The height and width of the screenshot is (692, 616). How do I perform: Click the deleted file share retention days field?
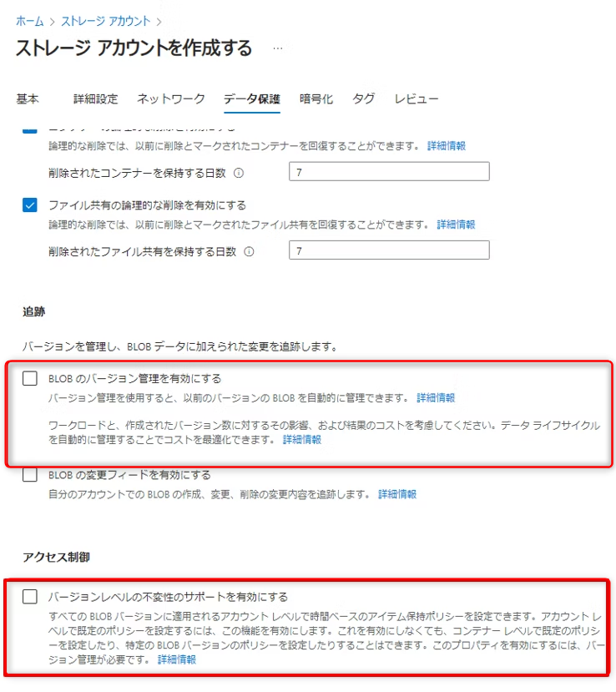[389, 250]
